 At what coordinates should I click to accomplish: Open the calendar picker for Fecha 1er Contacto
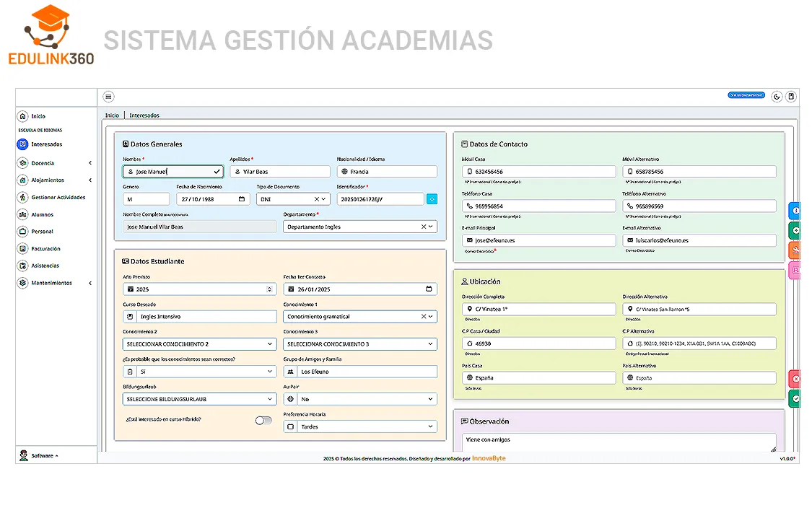click(429, 289)
